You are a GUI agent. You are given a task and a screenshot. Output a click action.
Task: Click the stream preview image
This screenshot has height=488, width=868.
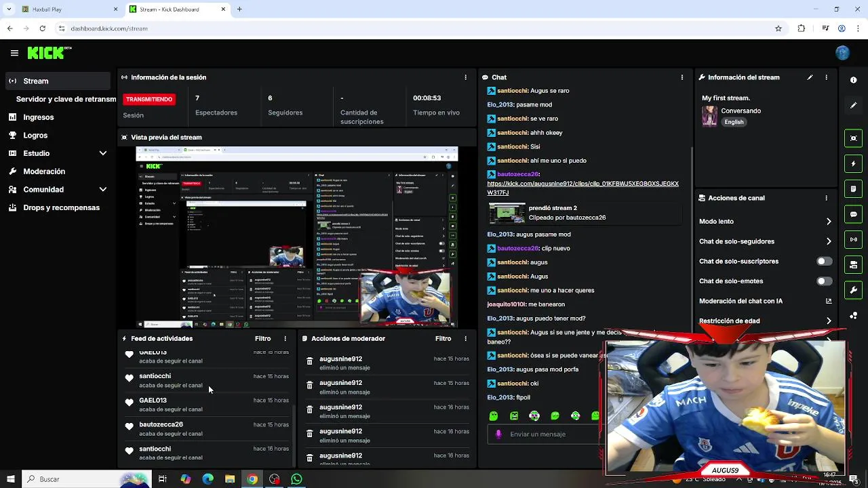297,237
